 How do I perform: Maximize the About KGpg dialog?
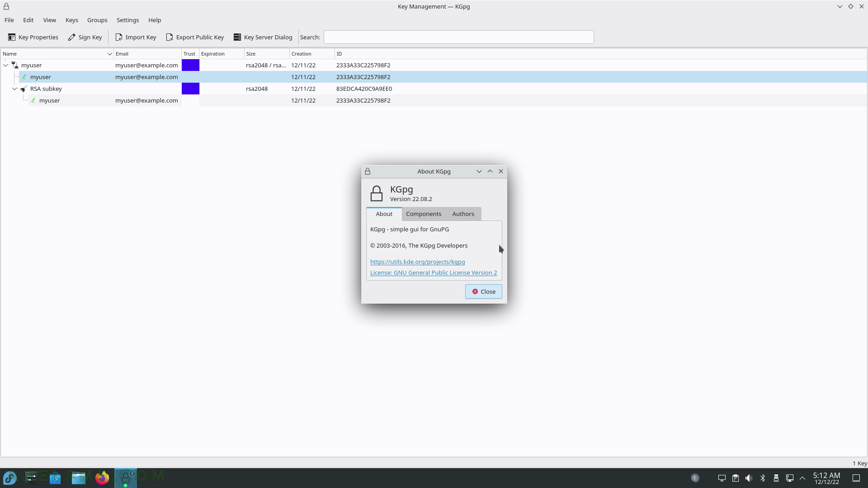tap(490, 171)
